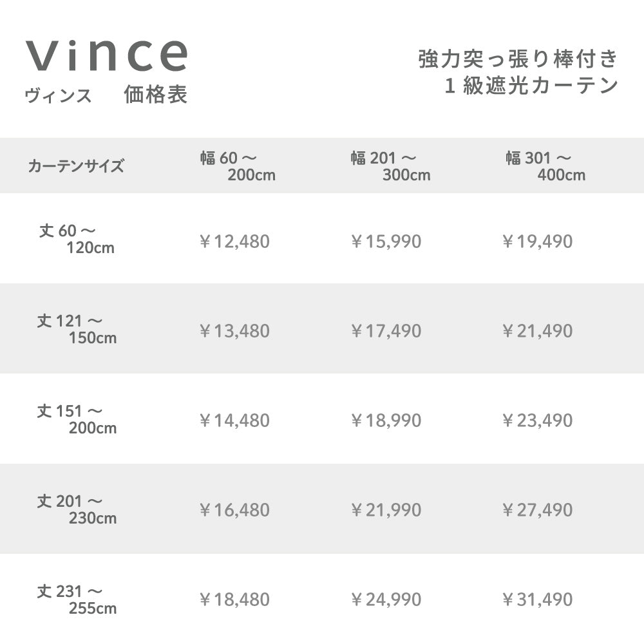
Task: Select the 丈 231〜255cm row label
Action: tap(77, 599)
